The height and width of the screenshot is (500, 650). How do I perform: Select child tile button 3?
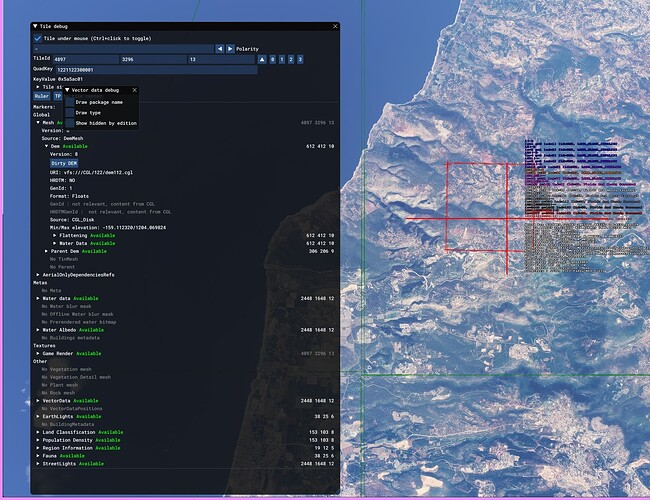pos(300,59)
